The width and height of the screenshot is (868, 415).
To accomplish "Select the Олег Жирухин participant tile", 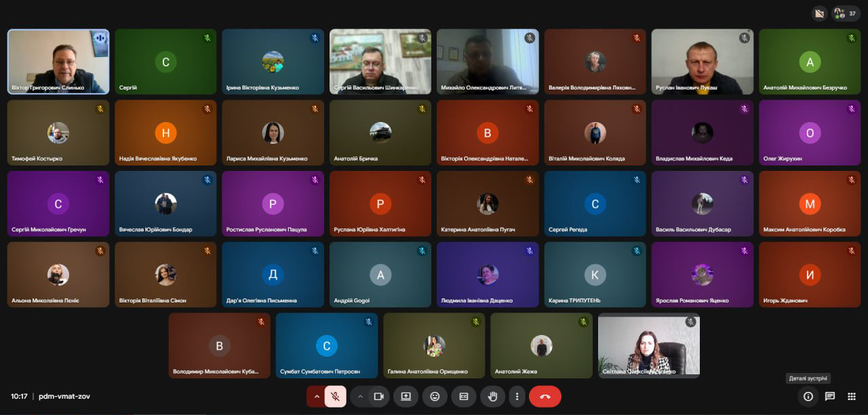I will [x=809, y=132].
